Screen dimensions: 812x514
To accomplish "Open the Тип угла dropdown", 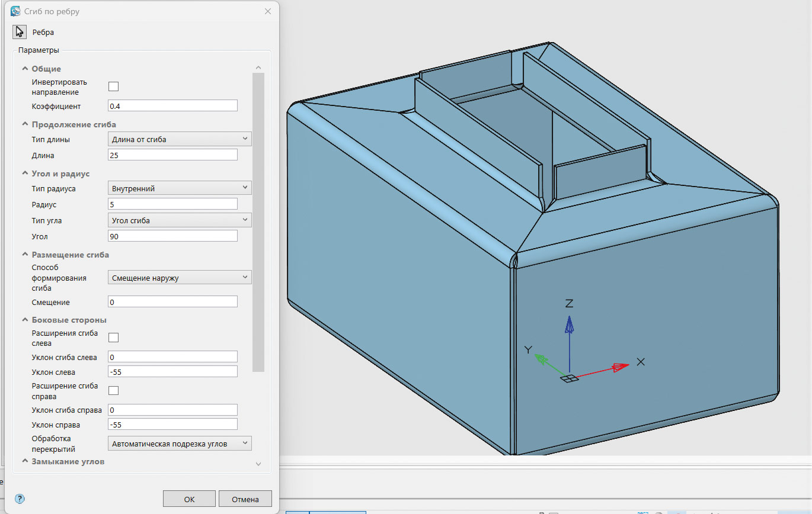I will point(180,220).
